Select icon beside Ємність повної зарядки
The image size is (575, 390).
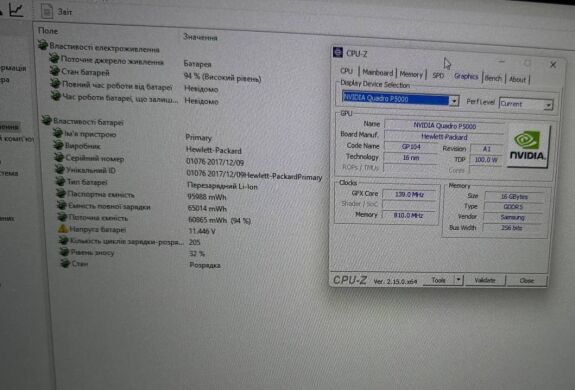coord(62,205)
